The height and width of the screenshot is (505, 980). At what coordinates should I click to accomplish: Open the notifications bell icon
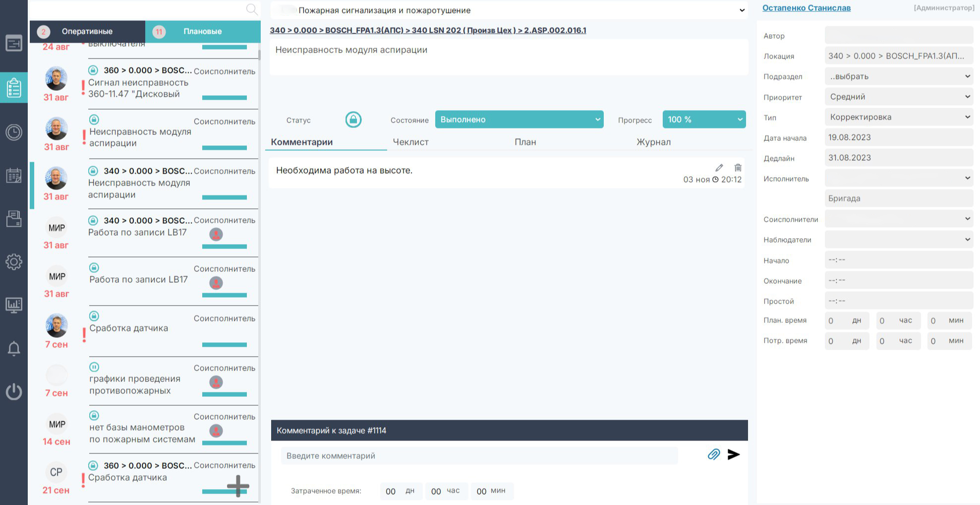point(14,349)
